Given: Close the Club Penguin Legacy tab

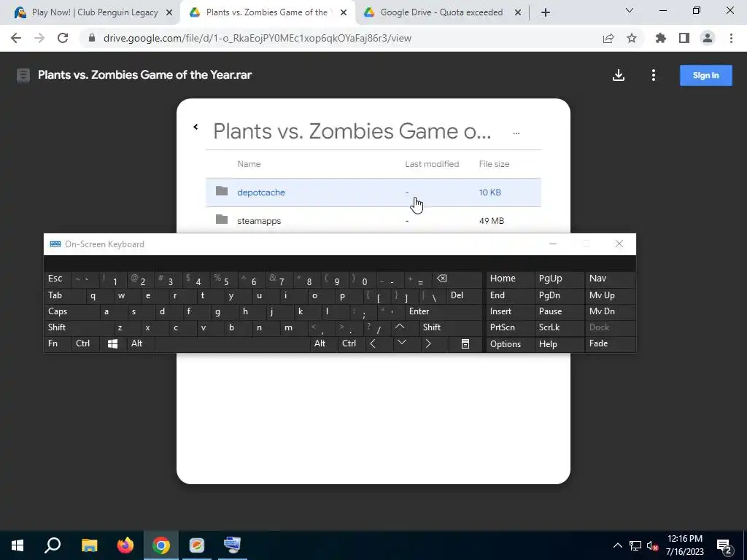Looking at the screenshot, I should coord(169,13).
